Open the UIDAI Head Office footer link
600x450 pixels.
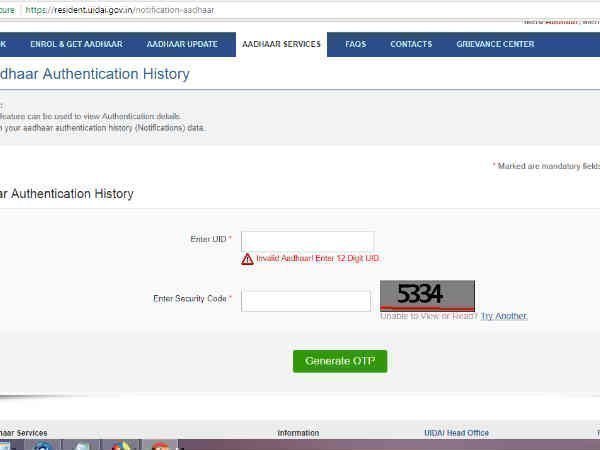456,433
